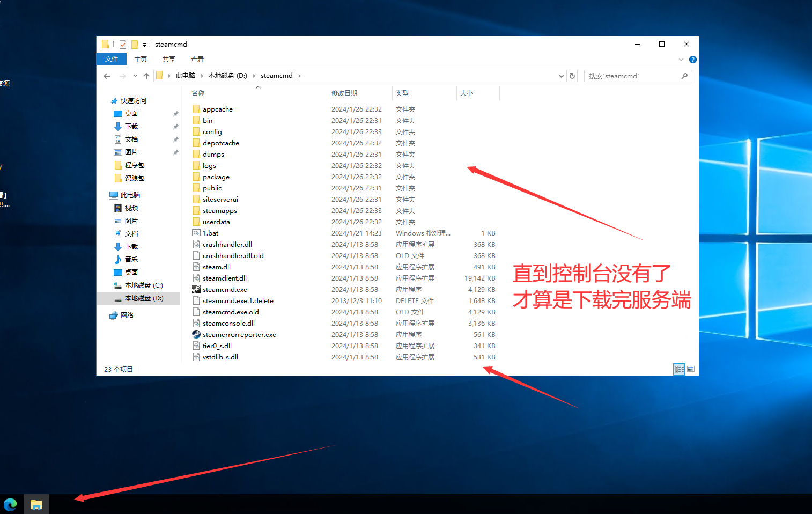Open the recent locations dropdown arrow
This screenshot has height=514, width=812.
135,76
